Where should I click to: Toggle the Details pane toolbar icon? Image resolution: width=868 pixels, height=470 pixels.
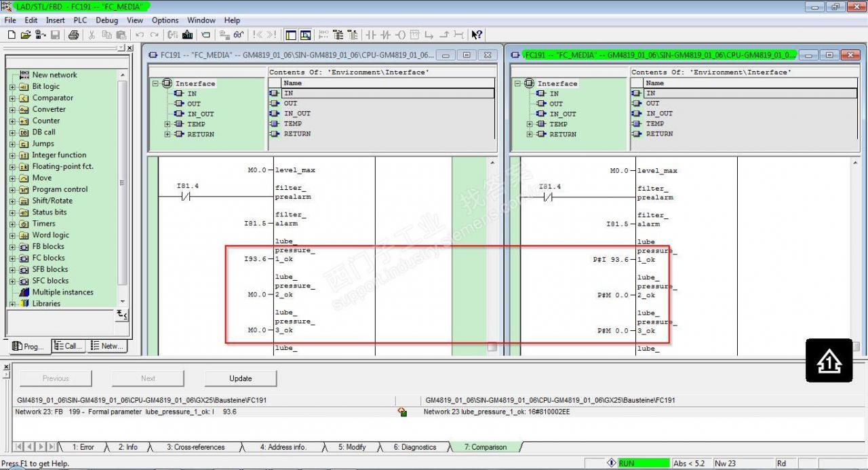click(305, 35)
